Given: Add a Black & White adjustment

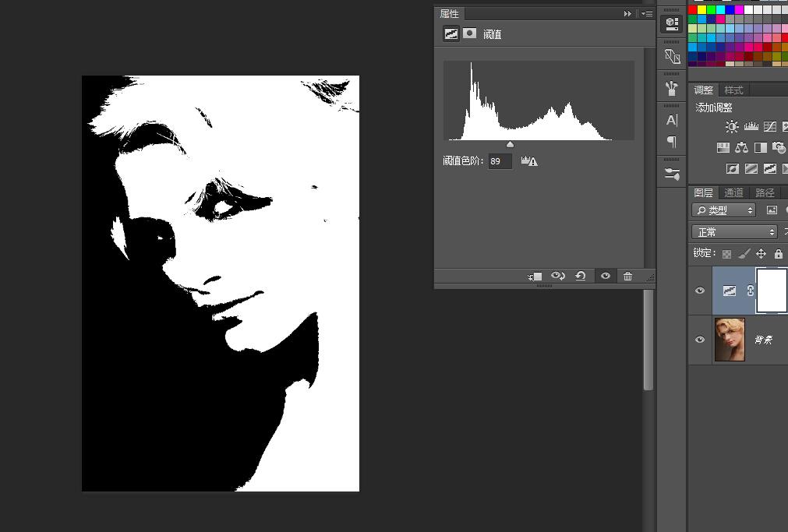Looking at the screenshot, I should coord(761,148).
